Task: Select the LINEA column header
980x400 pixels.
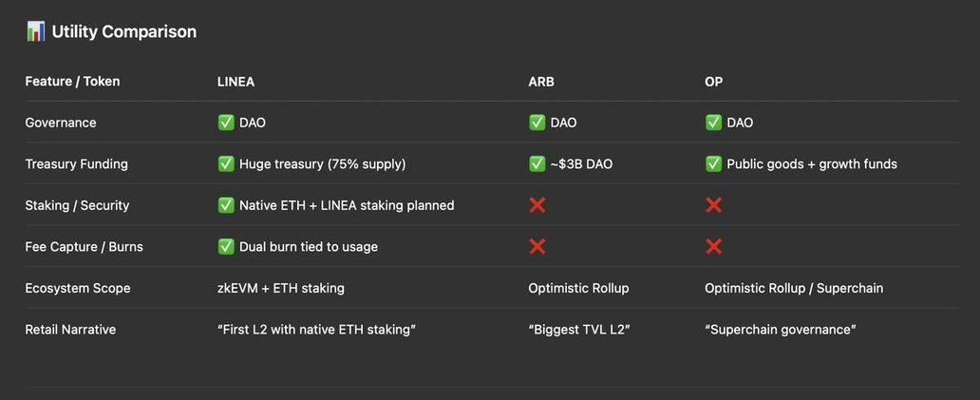Action: click(x=236, y=82)
